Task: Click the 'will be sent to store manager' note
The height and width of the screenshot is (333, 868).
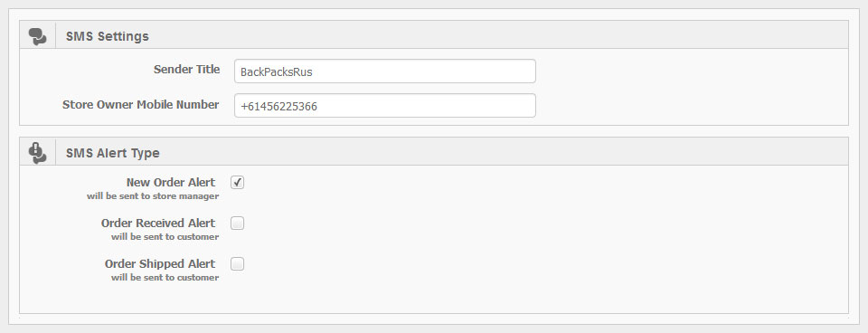Action: pos(153,196)
